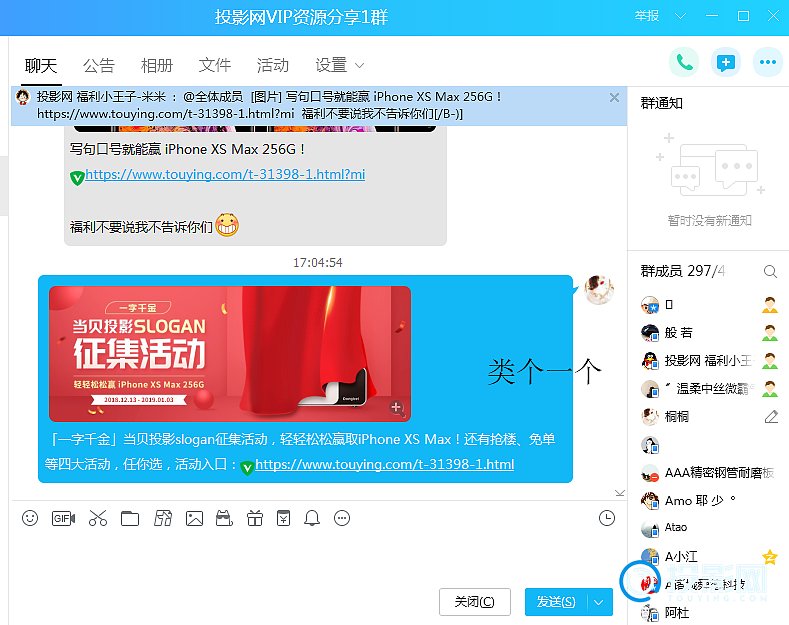Click the pinned announcement text banner
This screenshot has width=789, height=625.
319,105
